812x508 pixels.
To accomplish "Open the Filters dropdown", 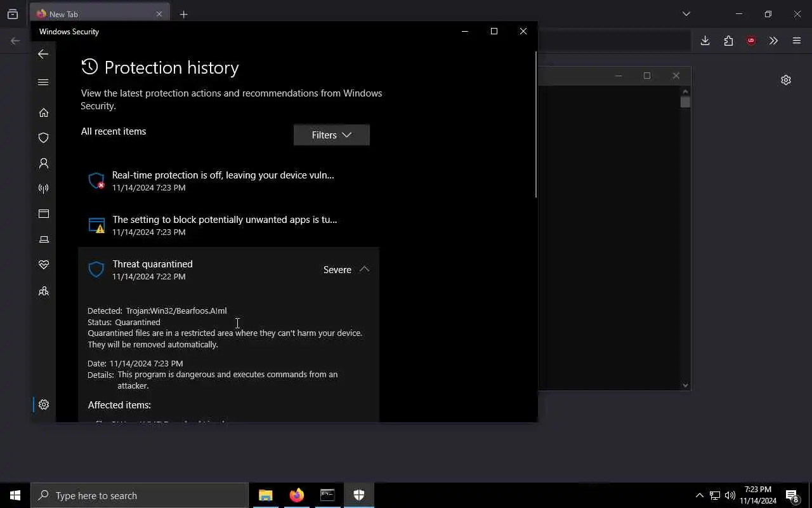I will [x=332, y=135].
